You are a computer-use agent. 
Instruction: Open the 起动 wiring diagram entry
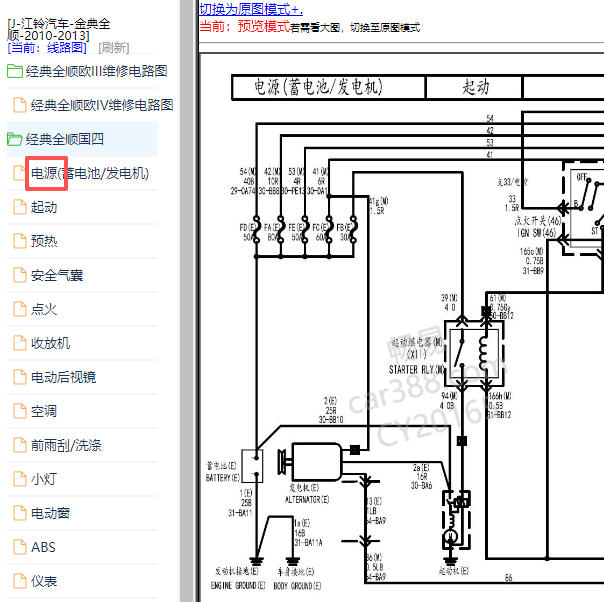(x=44, y=207)
